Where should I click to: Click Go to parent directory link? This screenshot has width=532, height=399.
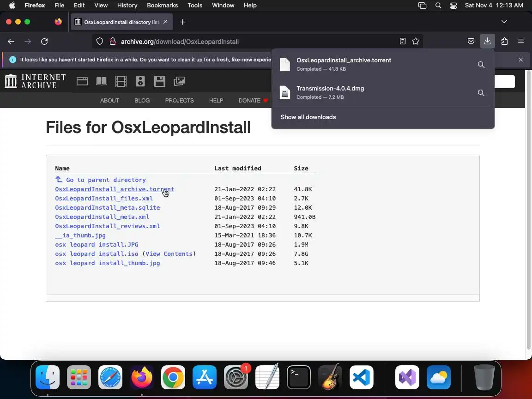pyautogui.click(x=100, y=180)
